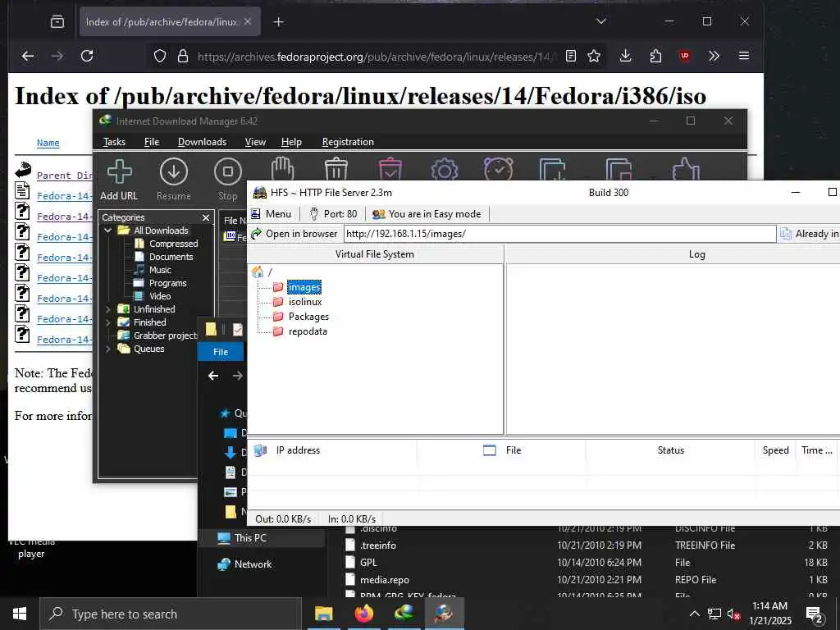Select the isolinux folder in HFS tree
The height and width of the screenshot is (630, 840).
[x=305, y=302]
